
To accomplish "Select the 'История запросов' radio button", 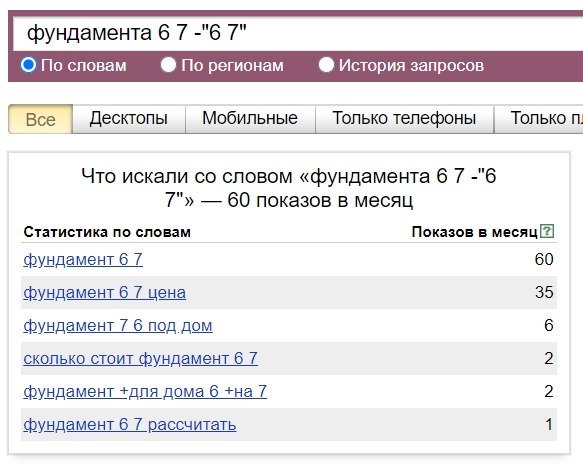I will (x=326, y=65).
